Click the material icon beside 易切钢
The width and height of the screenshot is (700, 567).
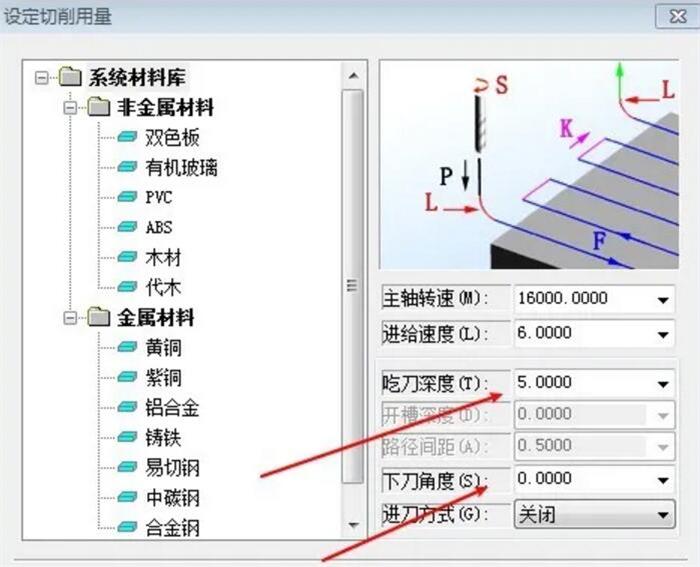[127, 467]
